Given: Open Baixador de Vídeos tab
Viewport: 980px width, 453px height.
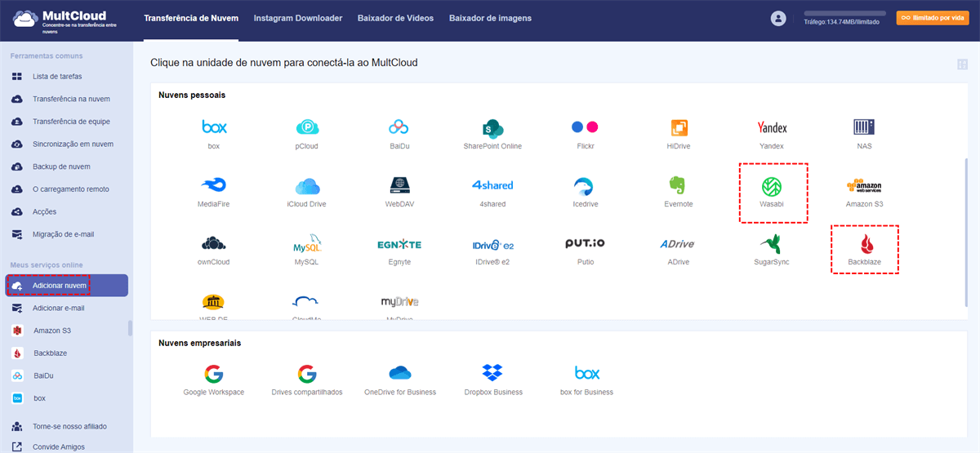Looking at the screenshot, I should (x=395, y=18).
